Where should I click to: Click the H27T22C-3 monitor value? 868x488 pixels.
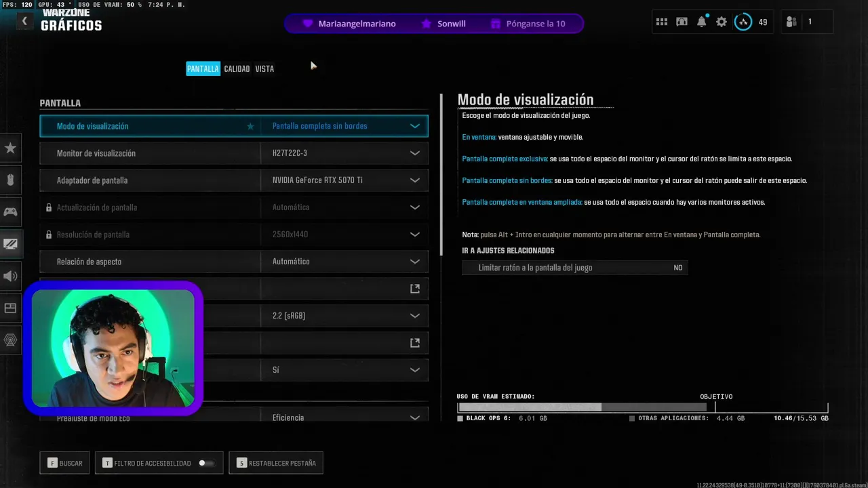point(290,153)
